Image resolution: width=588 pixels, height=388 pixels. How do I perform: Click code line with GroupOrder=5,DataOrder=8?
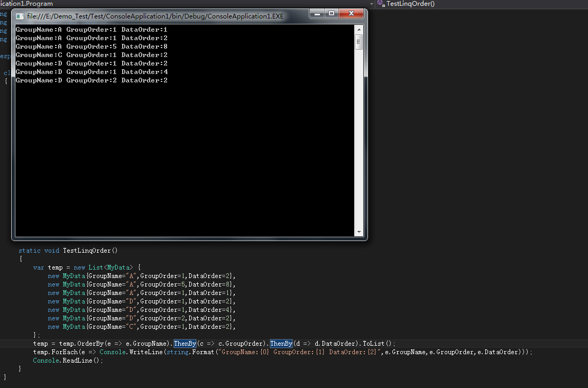(141, 284)
